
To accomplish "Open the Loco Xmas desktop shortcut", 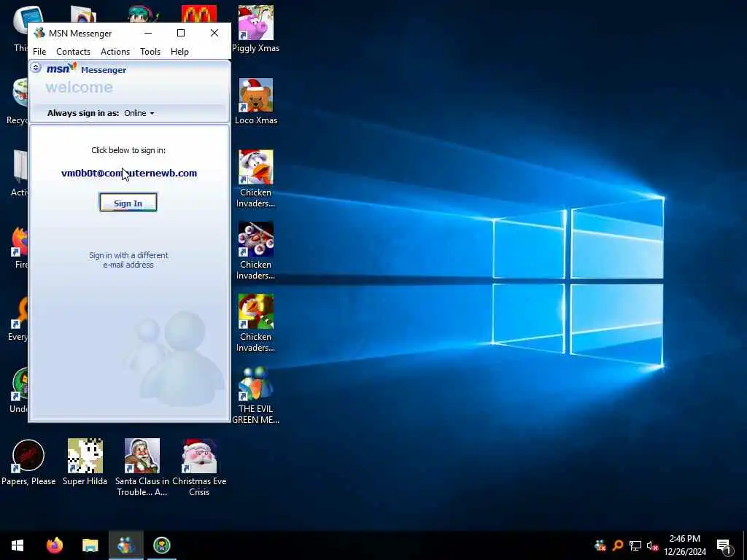I will pos(256,101).
